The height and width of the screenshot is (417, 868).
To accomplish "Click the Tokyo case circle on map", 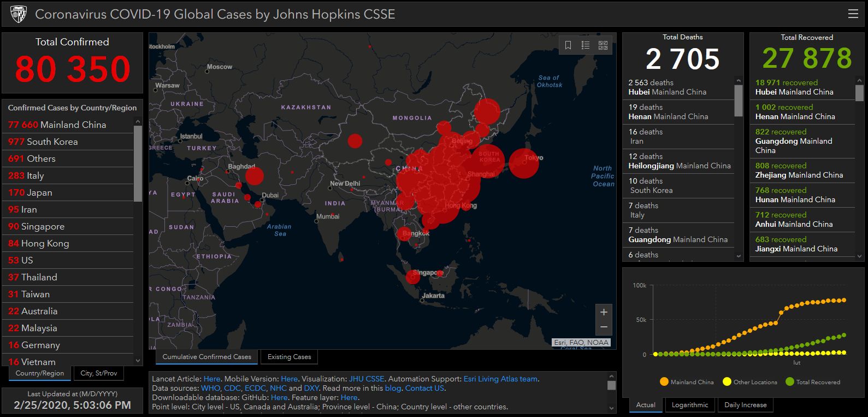I will click(524, 163).
